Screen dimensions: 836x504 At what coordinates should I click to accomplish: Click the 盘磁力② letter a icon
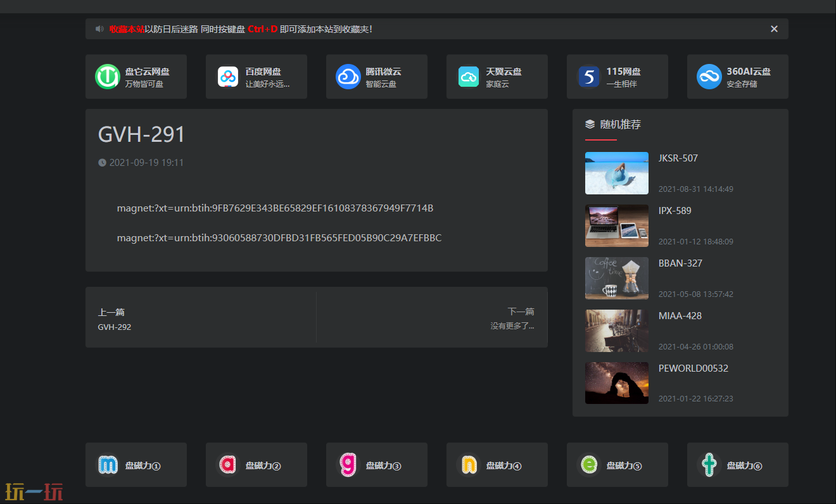click(x=228, y=465)
